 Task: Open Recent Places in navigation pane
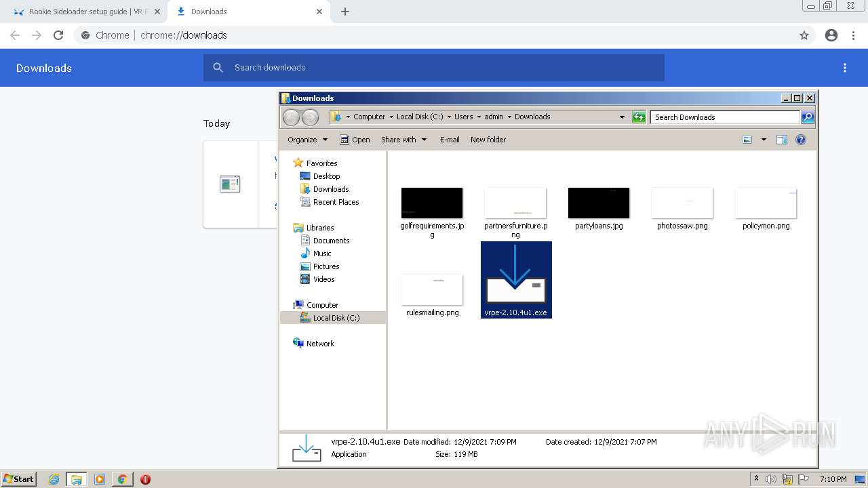pyautogui.click(x=336, y=202)
